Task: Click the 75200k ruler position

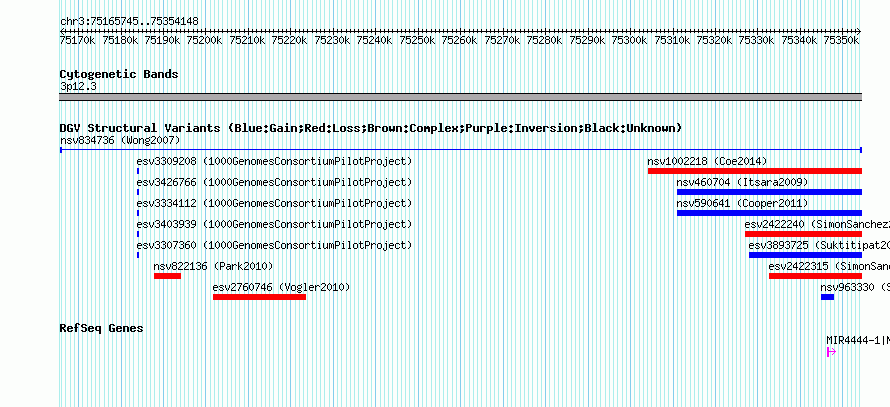Action: [x=205, y=40]
